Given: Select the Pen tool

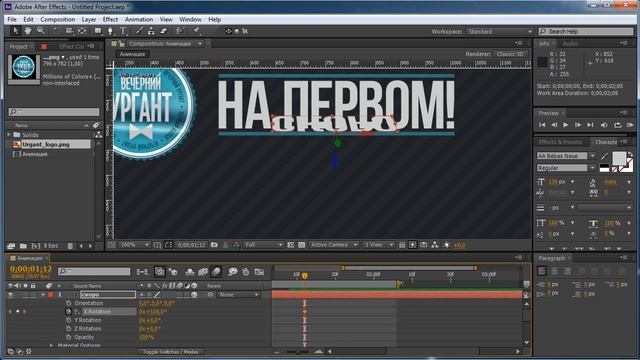Looking at the screenshot, I should (110, 31).
